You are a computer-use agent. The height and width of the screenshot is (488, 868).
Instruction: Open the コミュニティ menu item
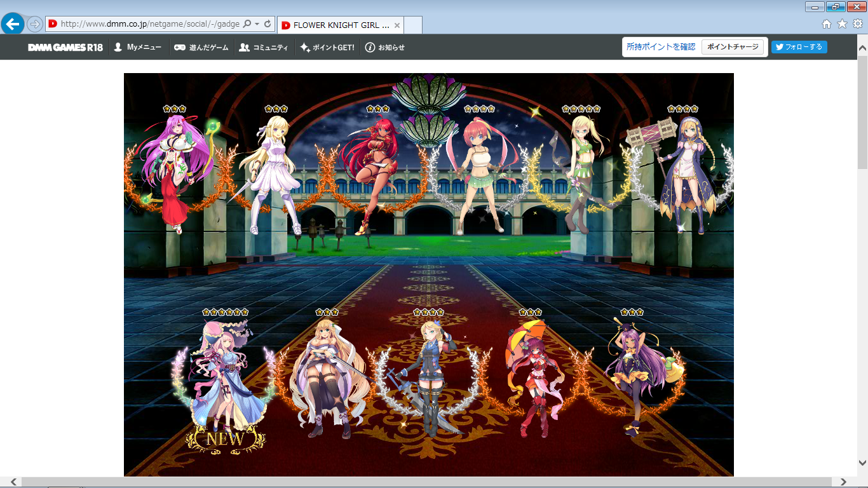264,48
